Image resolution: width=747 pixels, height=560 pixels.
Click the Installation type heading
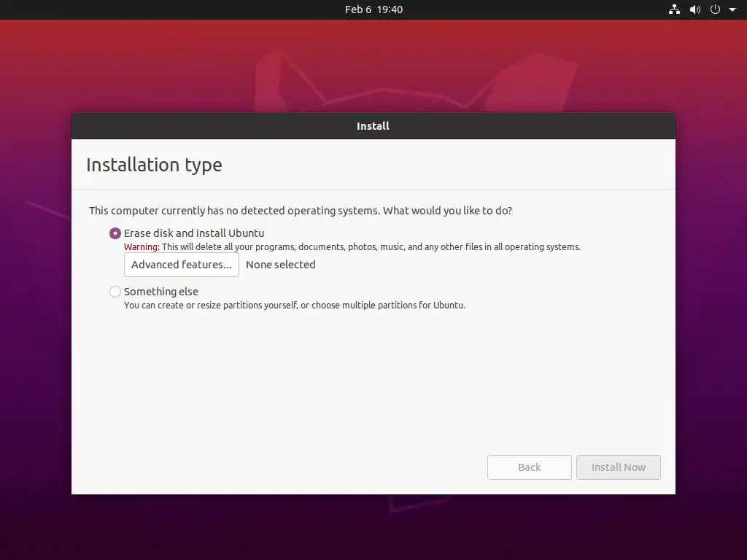[x=154, y=166]
